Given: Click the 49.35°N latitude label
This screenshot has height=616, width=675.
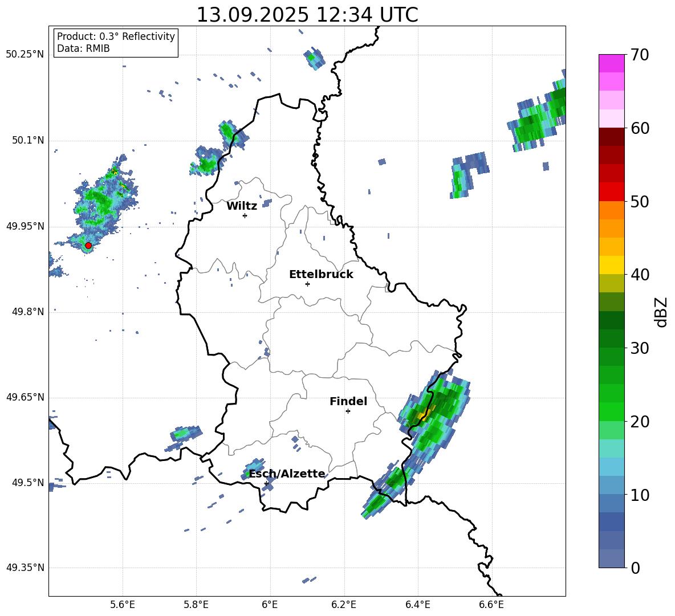Looking at the screenshot, I should [25, 568].
